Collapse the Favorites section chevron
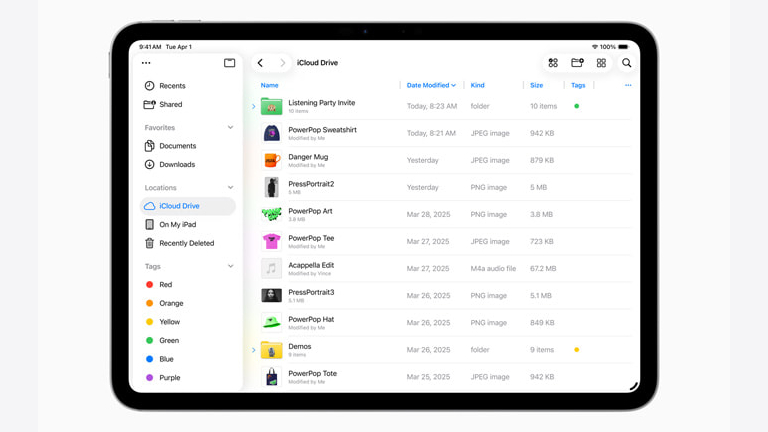The image size is (768, 432). tap(230, 127)
